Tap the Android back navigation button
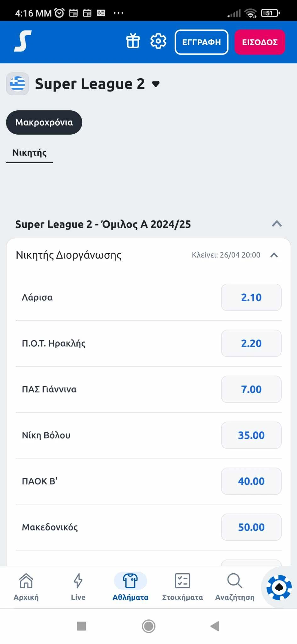The height and width of the screenshot is (644, 297). pos(215,626)
